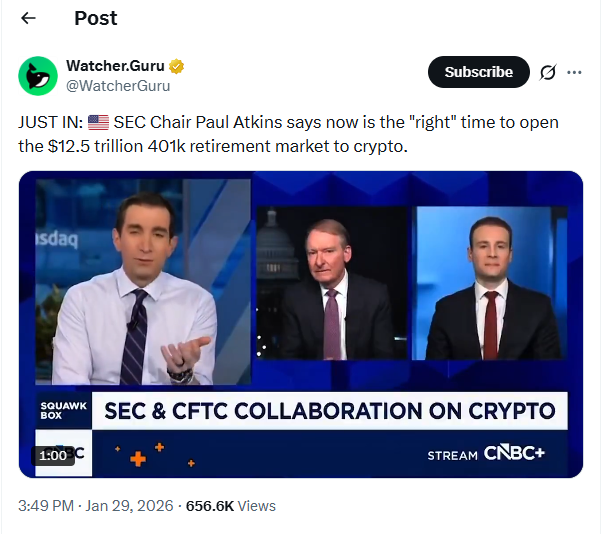
Task: Open the three-dot more options menu
Action: click(x=575, y=72)
